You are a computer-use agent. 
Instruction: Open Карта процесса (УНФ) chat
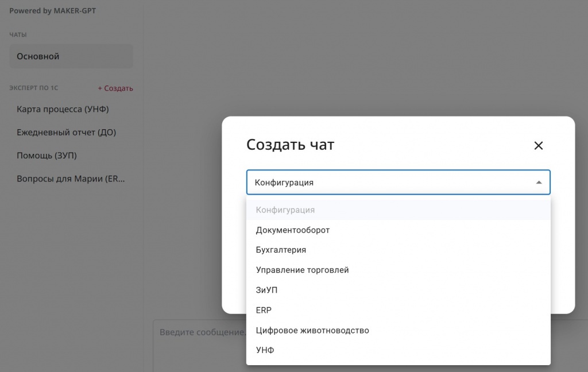tap(63, 109)
